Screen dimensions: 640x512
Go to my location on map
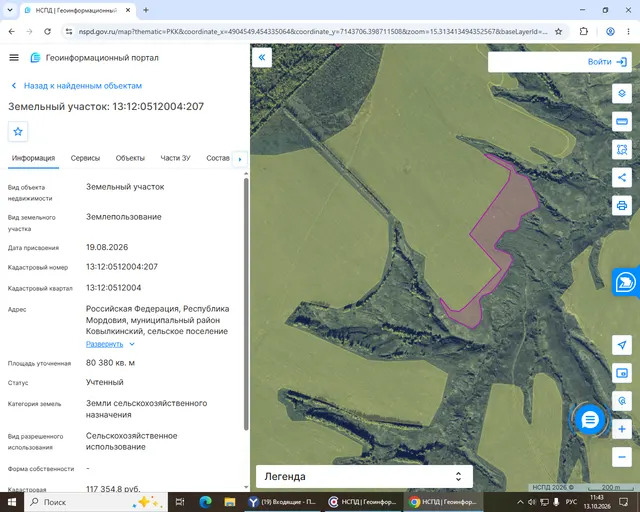[x=622, y=345]
